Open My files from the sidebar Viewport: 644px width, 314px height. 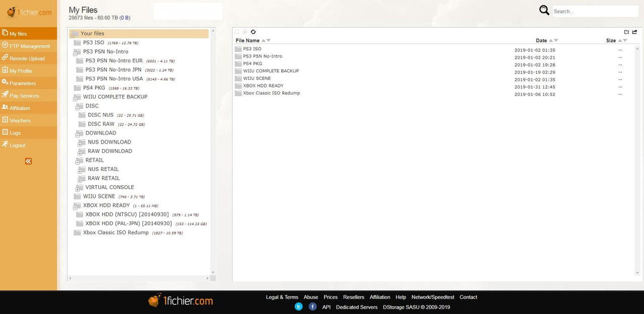28,34
